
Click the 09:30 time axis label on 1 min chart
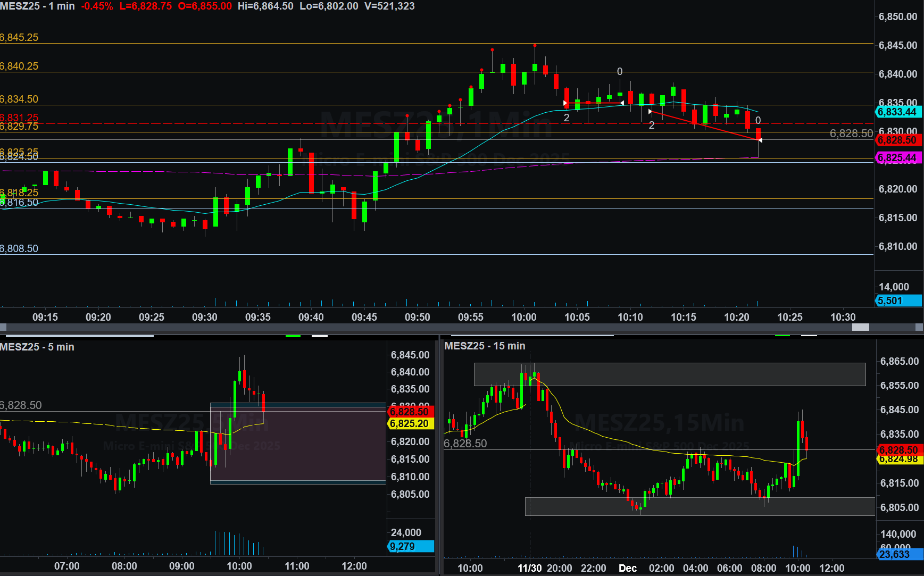coord(205,317)
